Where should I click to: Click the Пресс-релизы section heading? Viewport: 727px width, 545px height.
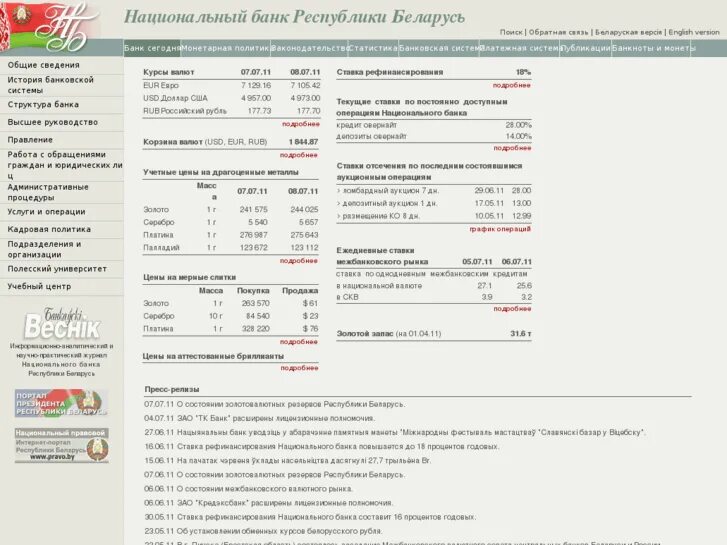click(x=172, y=390)
